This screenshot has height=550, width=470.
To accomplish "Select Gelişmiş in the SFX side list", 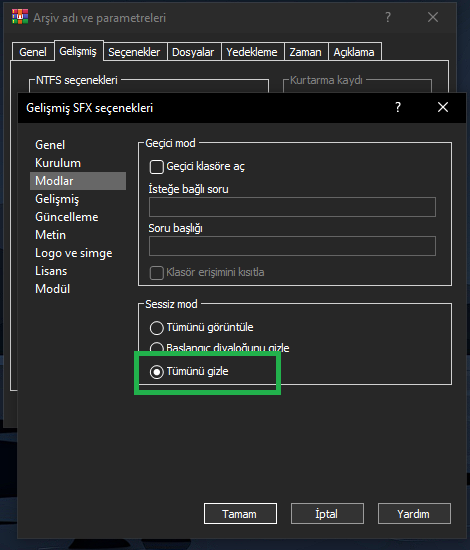I will click(x=57, y=199).
